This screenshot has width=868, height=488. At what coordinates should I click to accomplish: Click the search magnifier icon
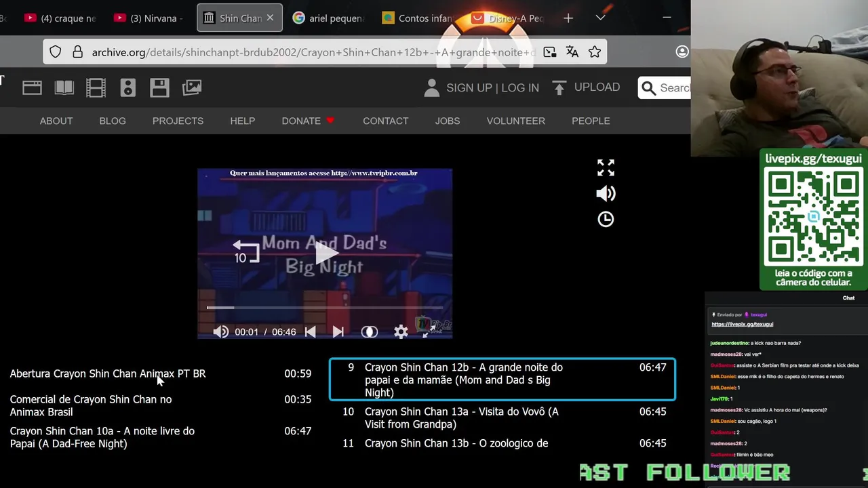point(648,88)
